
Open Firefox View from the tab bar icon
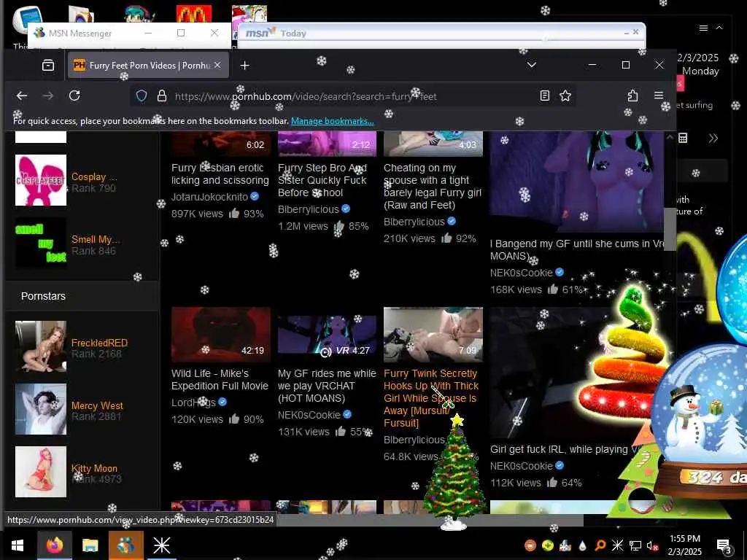[x=48, y=65]
